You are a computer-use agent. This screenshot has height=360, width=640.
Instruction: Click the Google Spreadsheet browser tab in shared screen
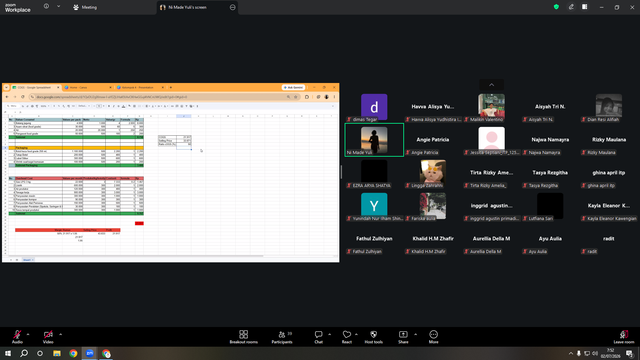(35, 87)
